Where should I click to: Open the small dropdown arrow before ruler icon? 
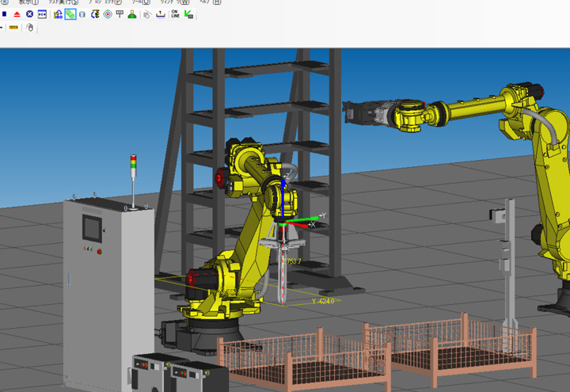click(2, 28)
